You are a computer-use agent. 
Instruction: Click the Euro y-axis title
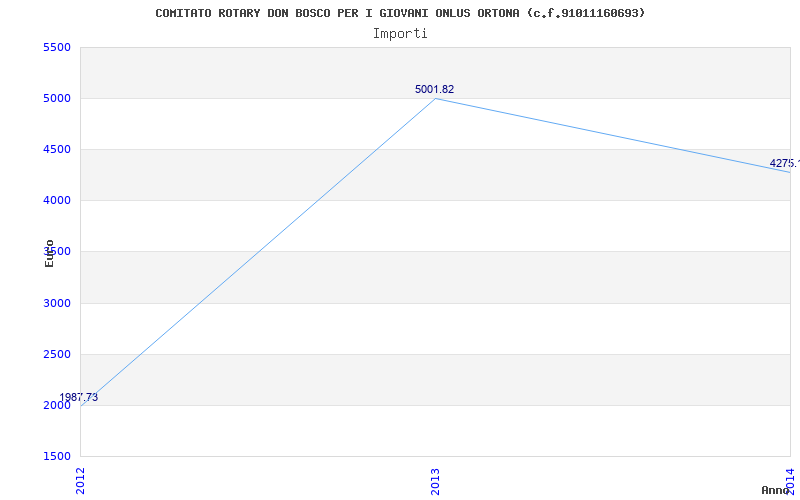coord(49,253)
